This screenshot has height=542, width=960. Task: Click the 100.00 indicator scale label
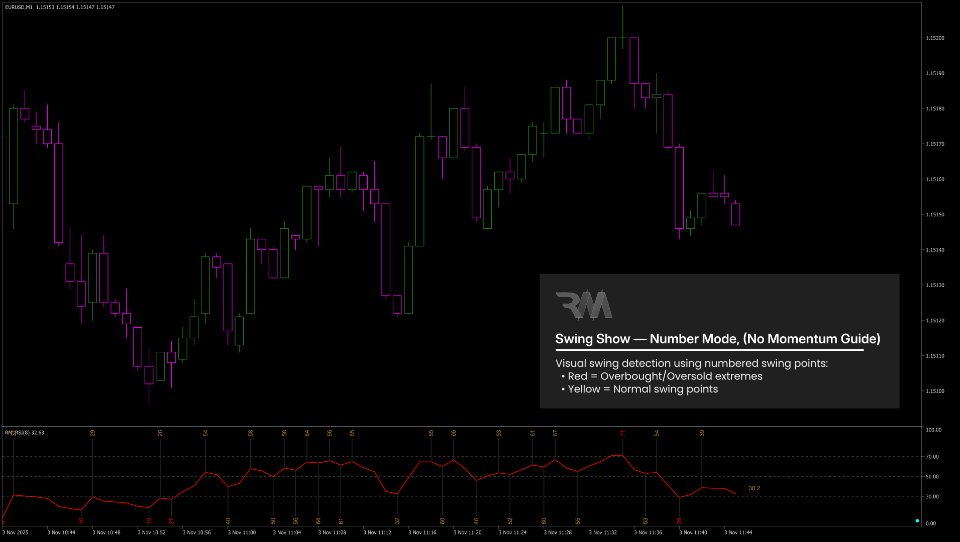(x=934, y=430)
